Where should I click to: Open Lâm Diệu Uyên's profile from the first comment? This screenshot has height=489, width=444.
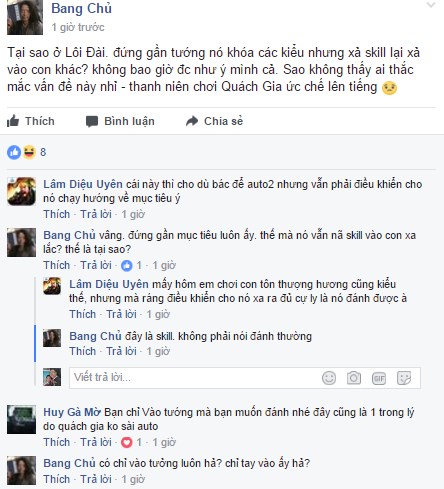click(x=83, y=184)
